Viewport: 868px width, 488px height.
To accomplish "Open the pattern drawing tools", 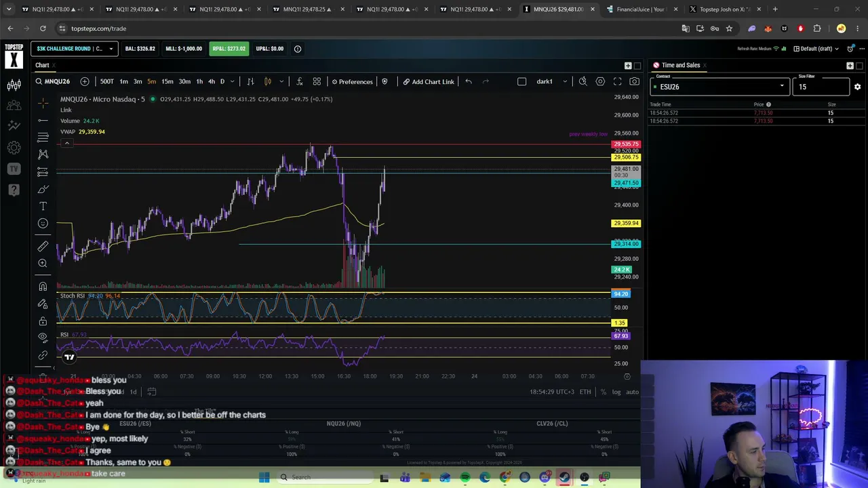I will tap(43, 155).
